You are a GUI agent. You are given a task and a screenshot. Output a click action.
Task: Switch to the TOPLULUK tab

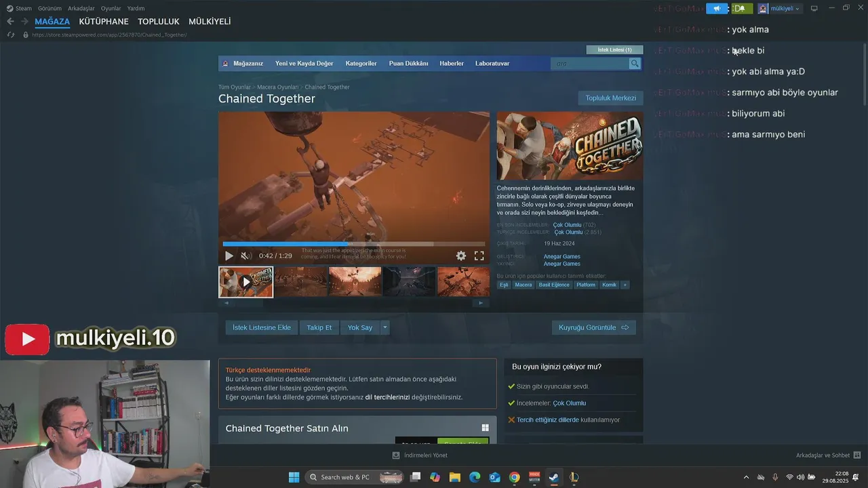(x=159, y=22)
